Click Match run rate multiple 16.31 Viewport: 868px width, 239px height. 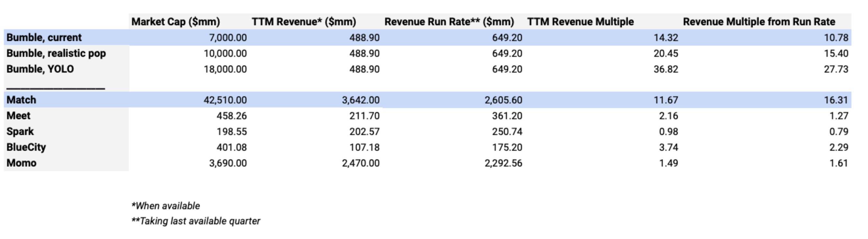pos(836,100)
